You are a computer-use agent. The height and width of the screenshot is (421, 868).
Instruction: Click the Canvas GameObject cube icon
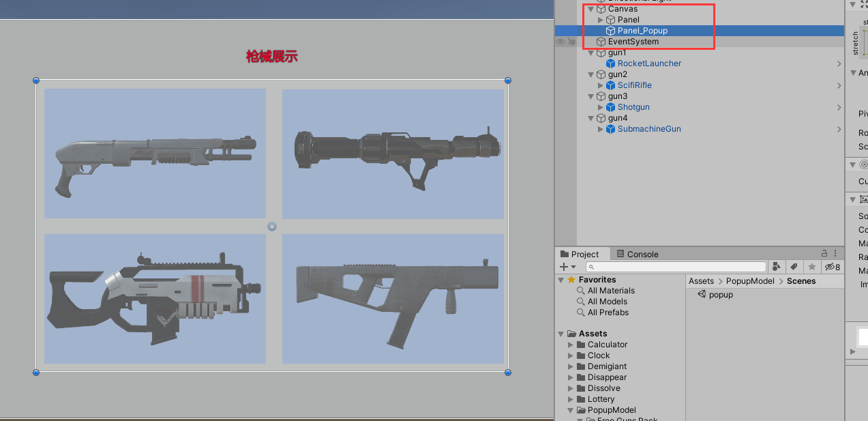tap(601, 9)
